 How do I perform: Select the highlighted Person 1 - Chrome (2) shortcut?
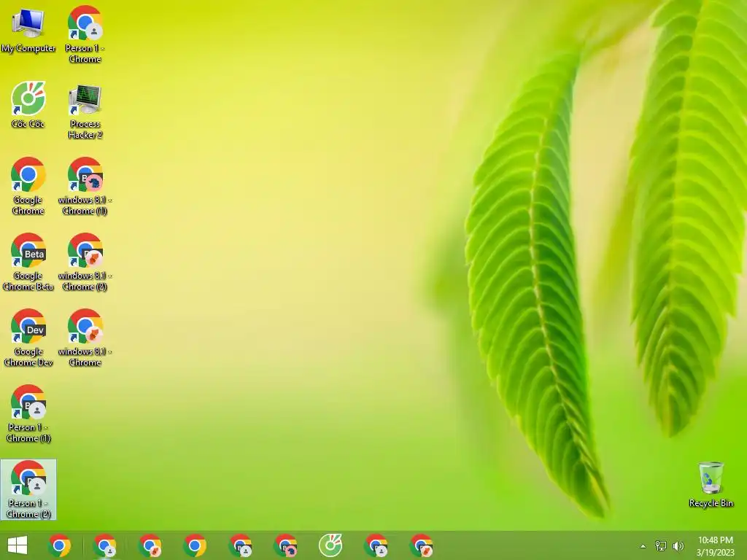click(28, 489)
